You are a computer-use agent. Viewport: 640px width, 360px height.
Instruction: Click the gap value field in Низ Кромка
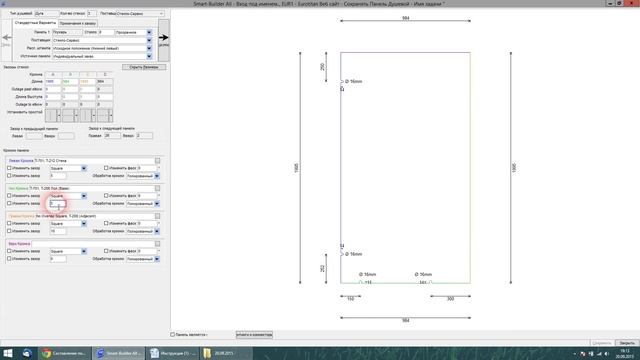click(58, 203)
